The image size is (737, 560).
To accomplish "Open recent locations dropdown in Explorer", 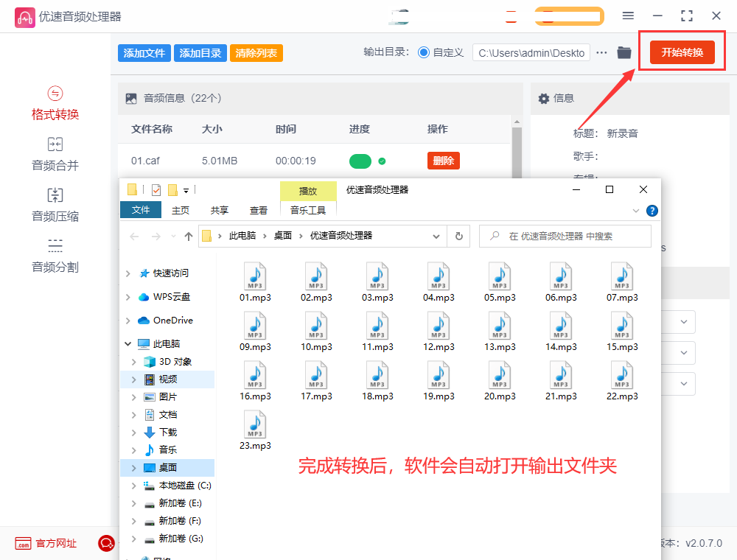I will coord(173,237).
